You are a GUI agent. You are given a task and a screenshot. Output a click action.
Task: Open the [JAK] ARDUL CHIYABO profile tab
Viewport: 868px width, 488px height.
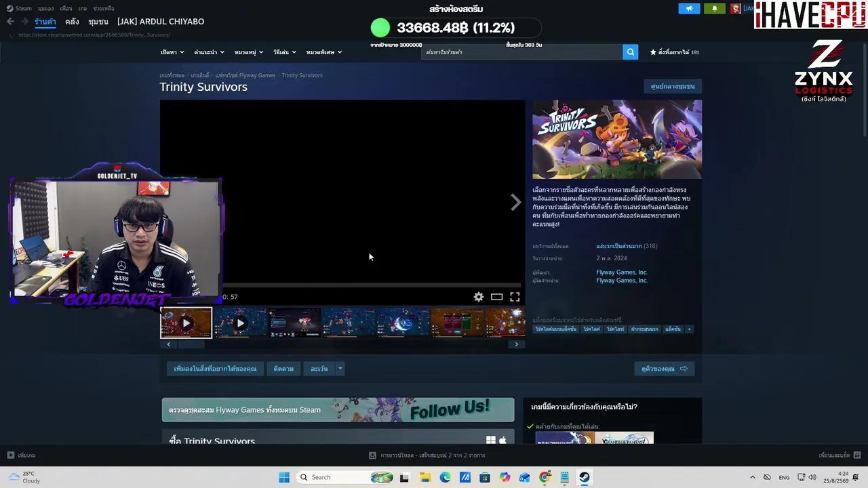161,22
